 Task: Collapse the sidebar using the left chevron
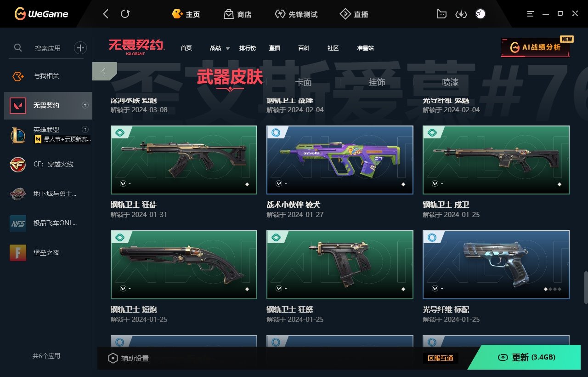point(104,71)
